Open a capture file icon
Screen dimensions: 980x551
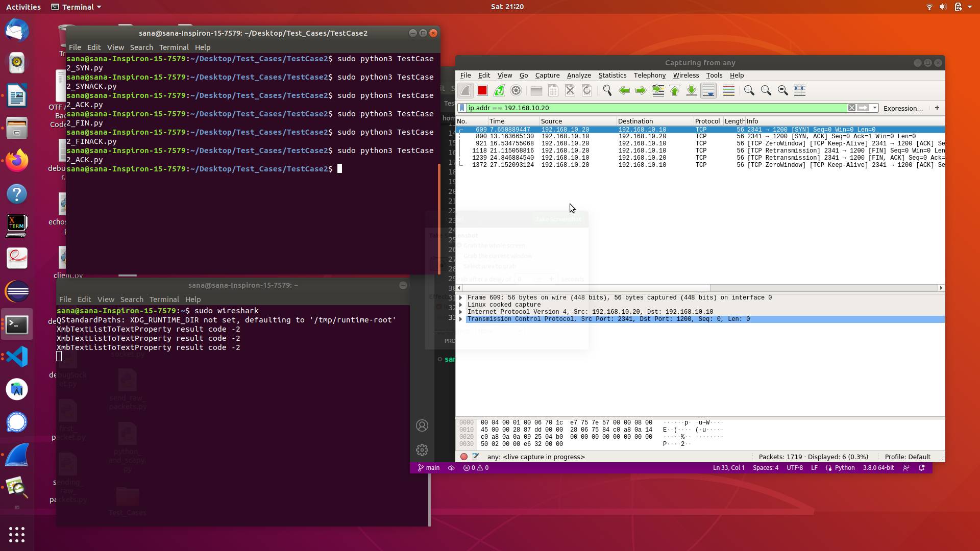(x=536, y=90)
